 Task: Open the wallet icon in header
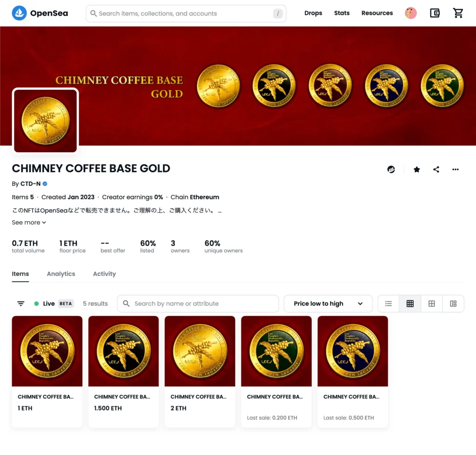click(x=435, y=13)
